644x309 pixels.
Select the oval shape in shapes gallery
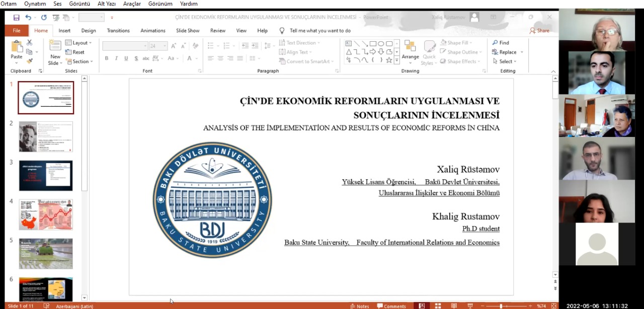tap(381, 44)
